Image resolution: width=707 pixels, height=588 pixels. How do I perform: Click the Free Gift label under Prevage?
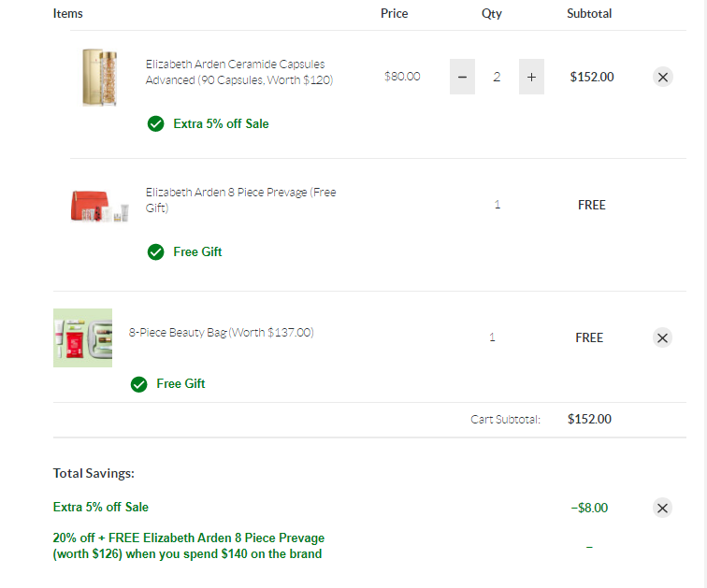(x=197, y=251)
